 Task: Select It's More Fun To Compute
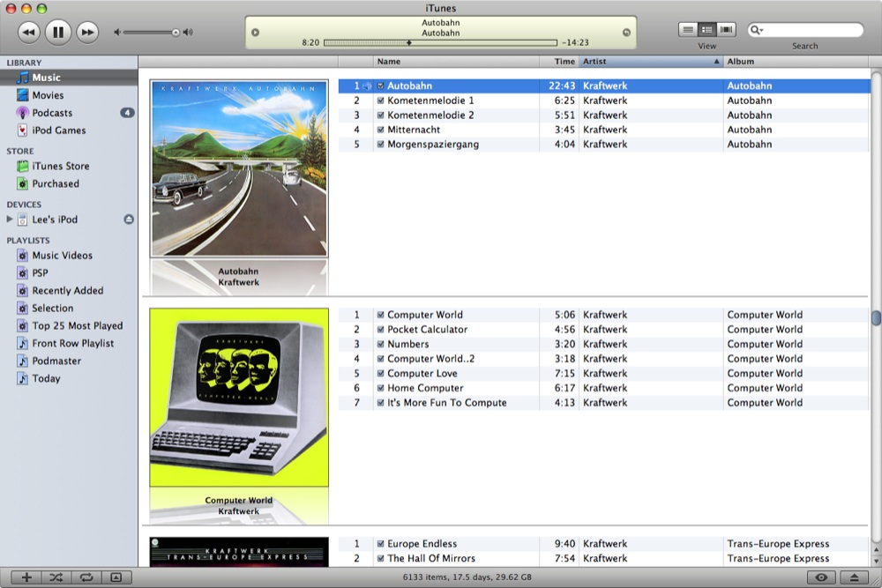point(604,403)
